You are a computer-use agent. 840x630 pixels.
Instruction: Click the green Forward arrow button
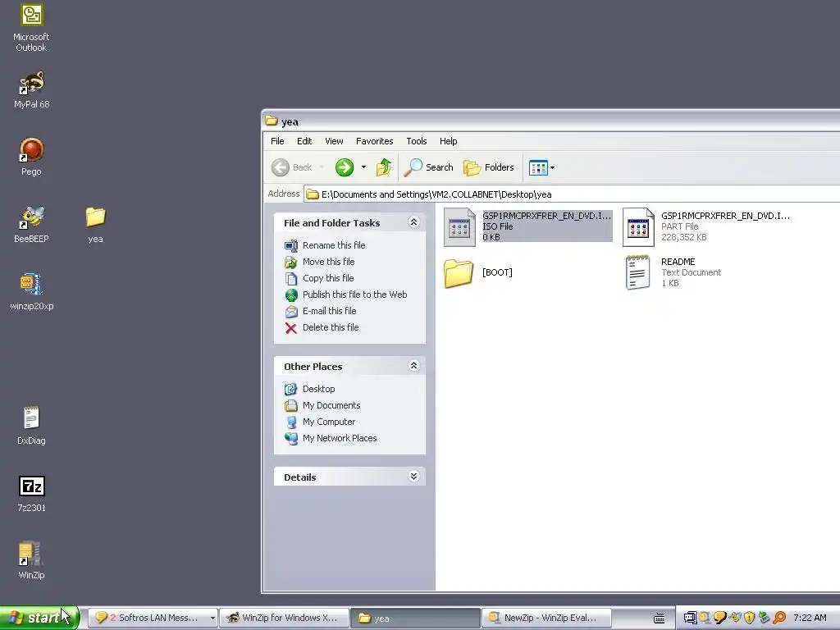(x=345, y=167)
